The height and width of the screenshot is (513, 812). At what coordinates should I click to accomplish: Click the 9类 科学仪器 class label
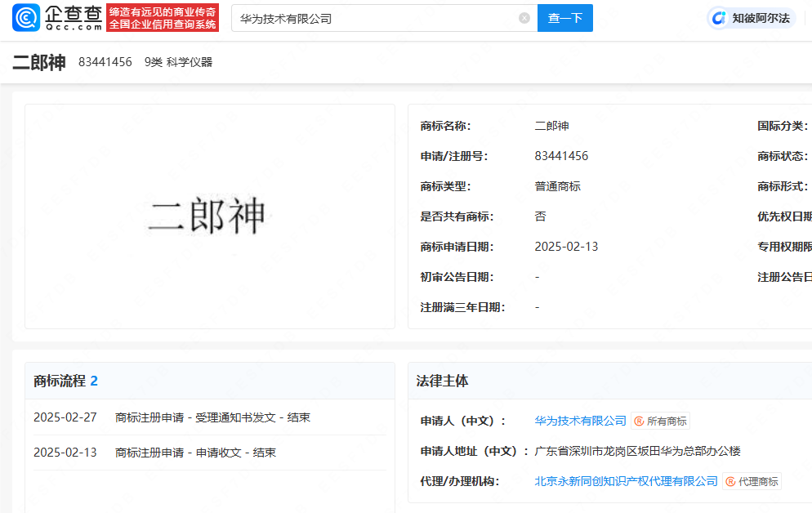[178, 62]
